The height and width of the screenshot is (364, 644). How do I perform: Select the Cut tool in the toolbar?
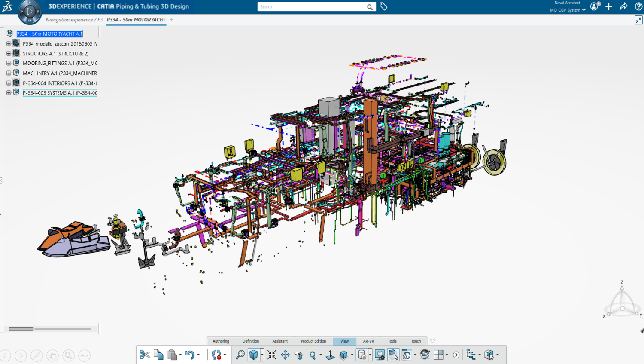pyautogui.click(x=145, y=354)
